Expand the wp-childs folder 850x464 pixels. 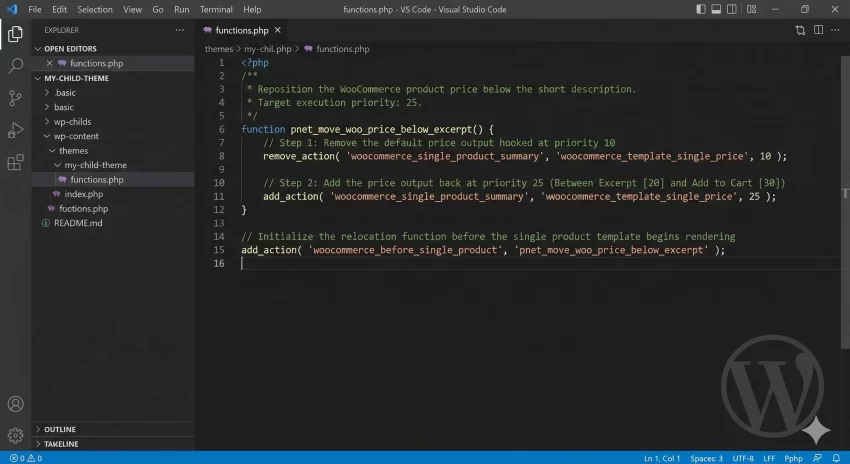pyautogui.click(x=113, y=122)
